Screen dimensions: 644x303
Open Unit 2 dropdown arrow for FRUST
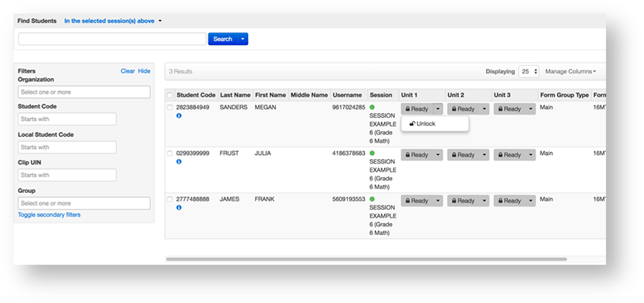[x=484, y=155]
